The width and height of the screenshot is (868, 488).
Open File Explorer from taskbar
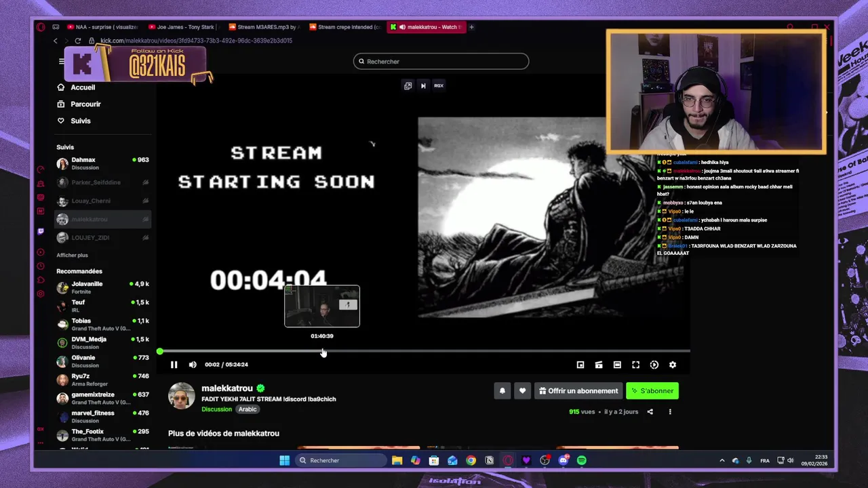(397, 460)
